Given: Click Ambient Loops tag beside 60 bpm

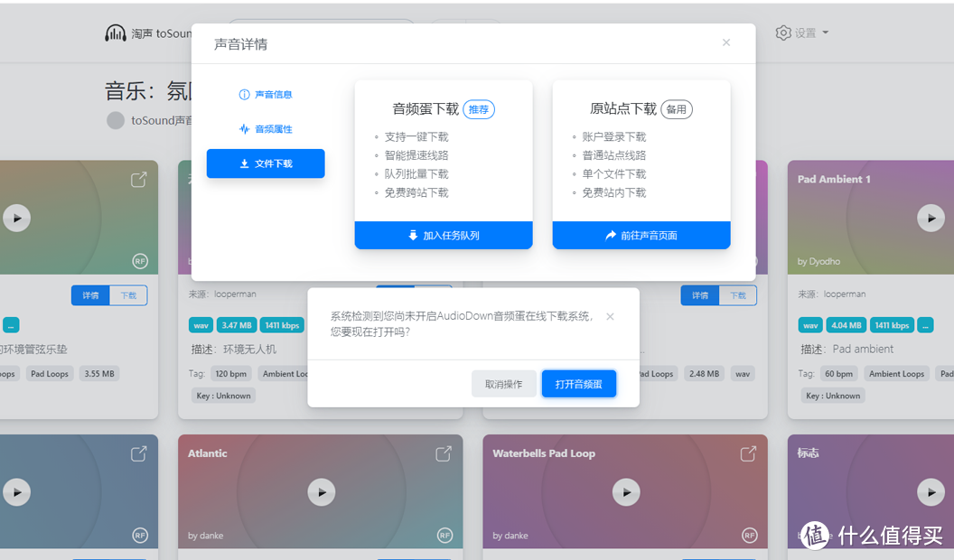Looking at the screenshot, I should coord(896,374).
